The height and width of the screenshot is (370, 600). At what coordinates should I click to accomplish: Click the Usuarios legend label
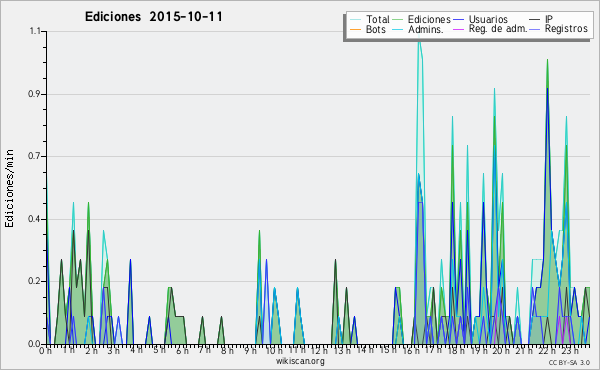tap(488, 19)
